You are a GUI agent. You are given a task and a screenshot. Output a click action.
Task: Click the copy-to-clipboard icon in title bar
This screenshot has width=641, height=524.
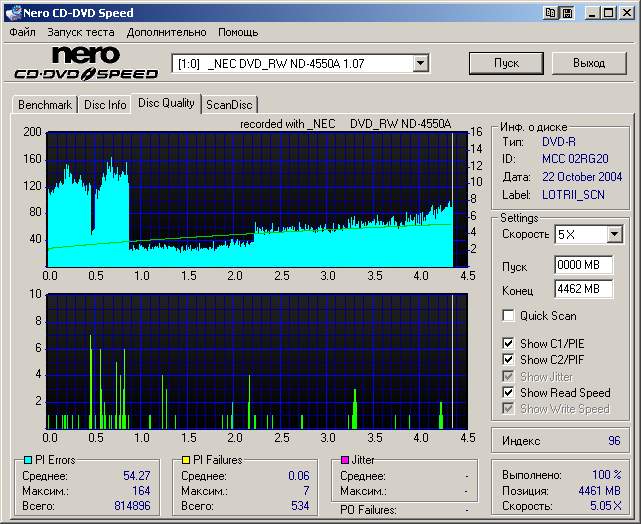tap(551, 13)
